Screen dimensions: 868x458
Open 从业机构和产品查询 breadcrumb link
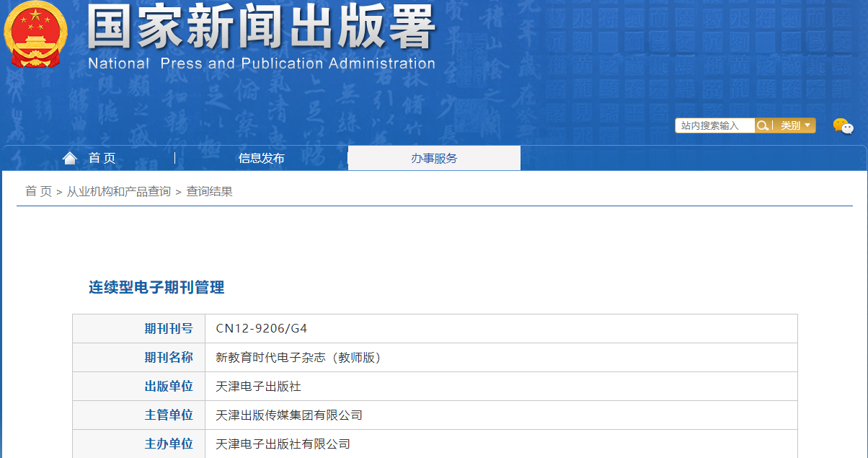coord(119,192)
